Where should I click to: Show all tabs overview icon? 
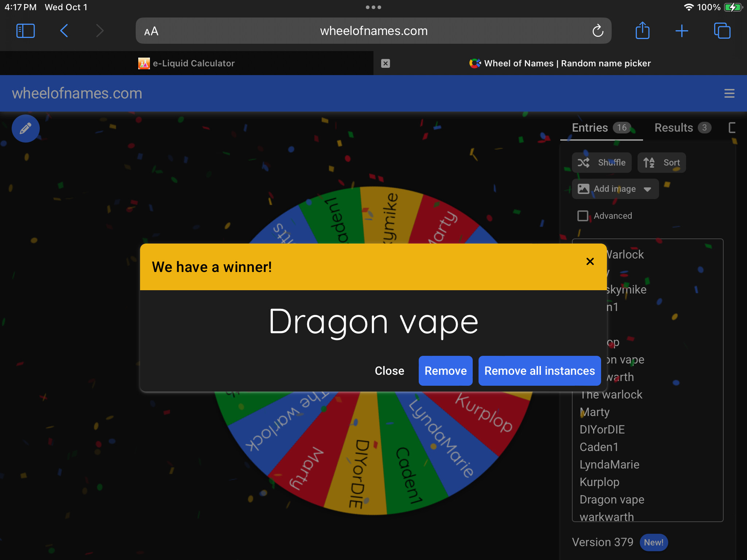[722, 31]
